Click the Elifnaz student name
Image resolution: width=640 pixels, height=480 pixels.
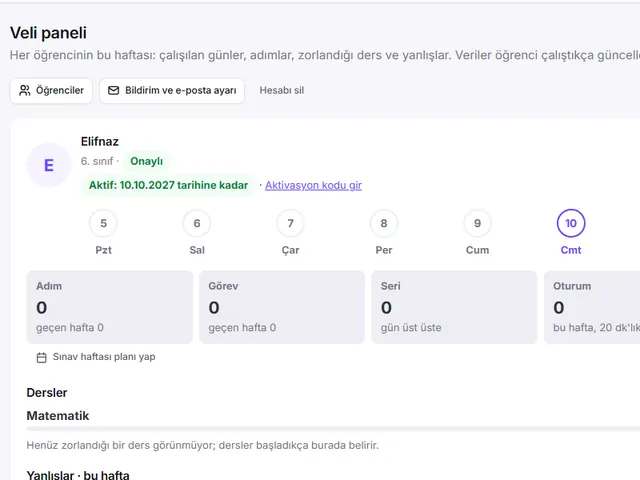(100, 142)
